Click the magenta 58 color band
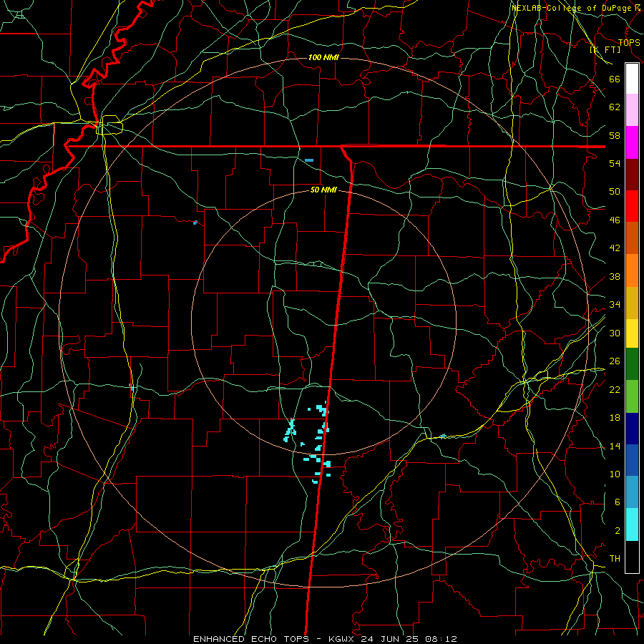The height and width of the screenshot is (644, 644). coord(632,142)
